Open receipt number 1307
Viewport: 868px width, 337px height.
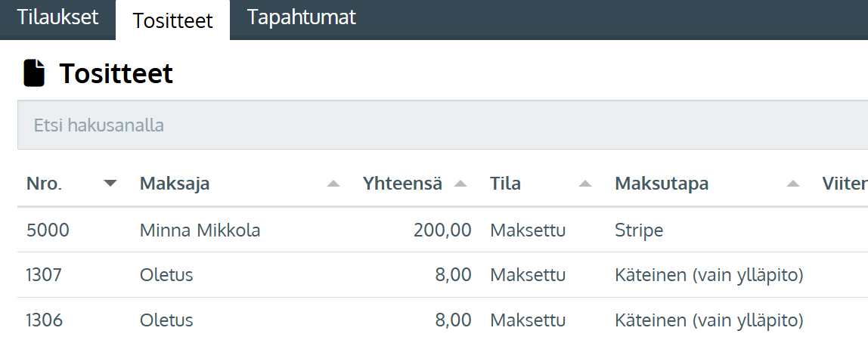(x=45, y=274)
